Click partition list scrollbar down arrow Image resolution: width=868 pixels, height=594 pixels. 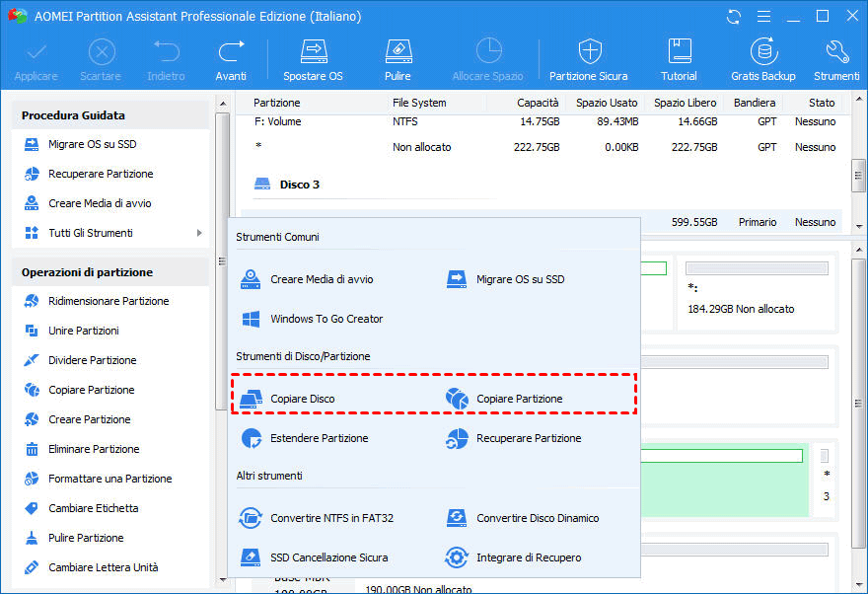[x=858, y=226]
